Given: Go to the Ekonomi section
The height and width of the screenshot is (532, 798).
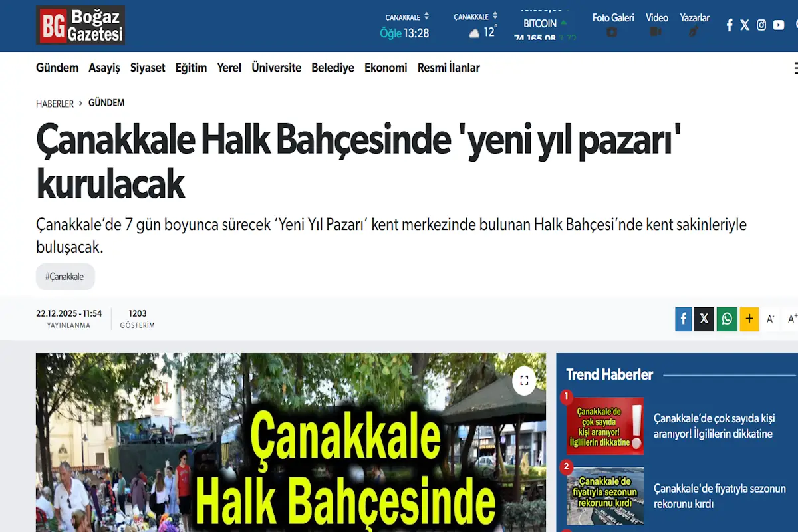Looking at the screenshot, I should point(386,68).
